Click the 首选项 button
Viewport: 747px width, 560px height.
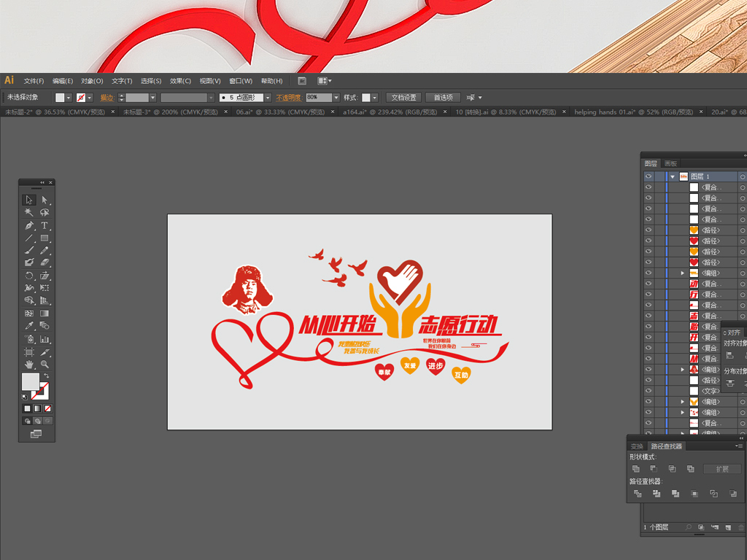click(x=443, y=98)
